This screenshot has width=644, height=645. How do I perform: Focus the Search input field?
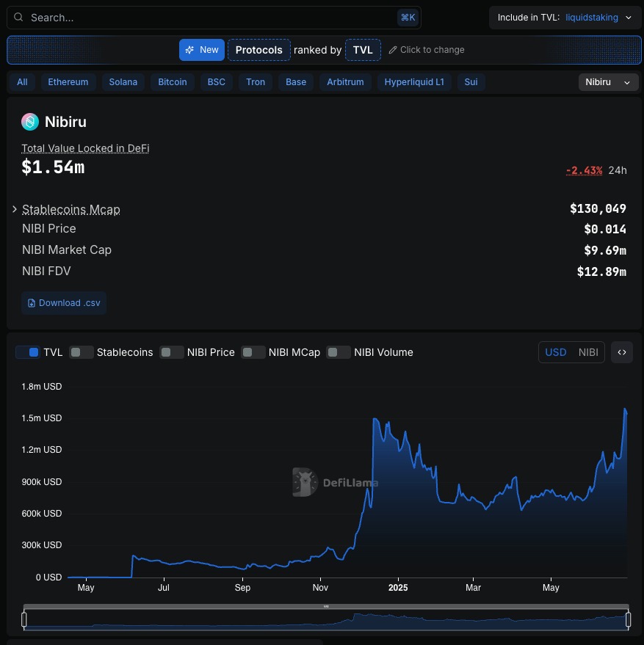(214, 18)
